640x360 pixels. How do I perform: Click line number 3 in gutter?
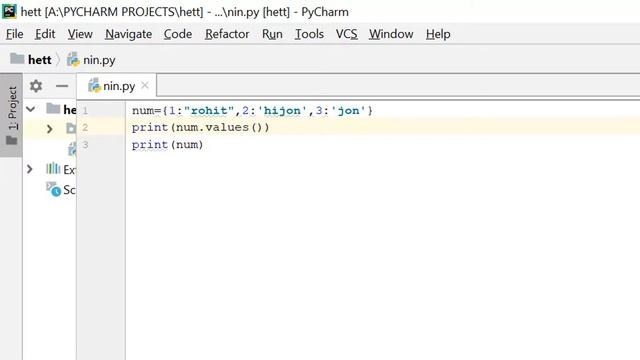pos(85,144)
